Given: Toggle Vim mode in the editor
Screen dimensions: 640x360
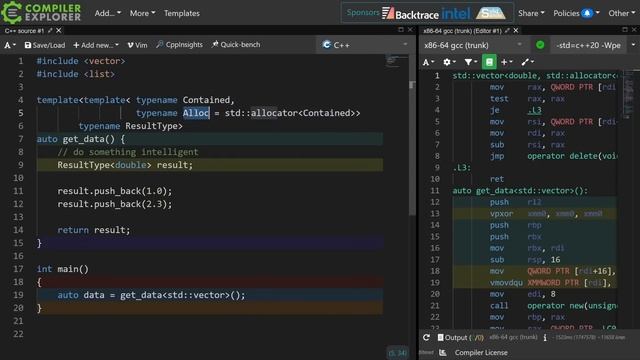Looking at the screenshot, I should pos(137,45).
